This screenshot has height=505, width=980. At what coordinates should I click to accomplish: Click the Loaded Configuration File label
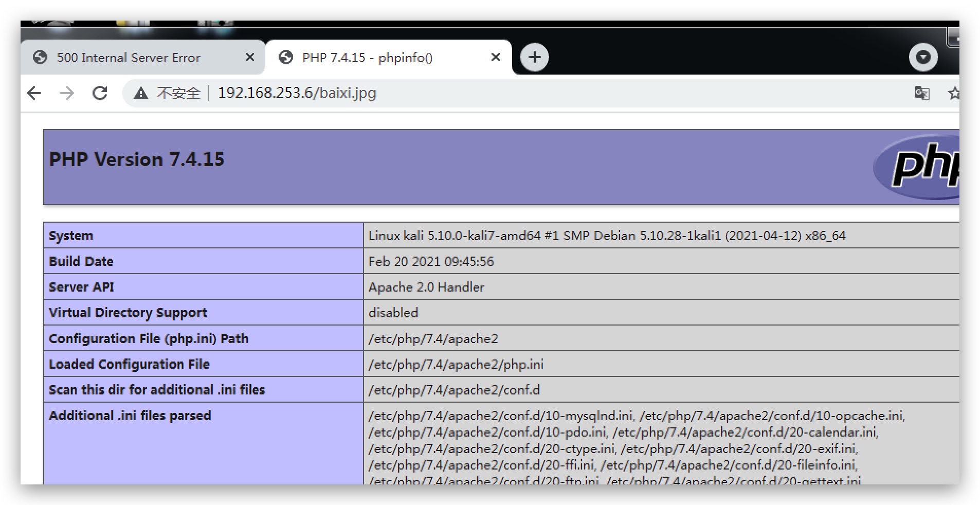[x=129, y=364]
